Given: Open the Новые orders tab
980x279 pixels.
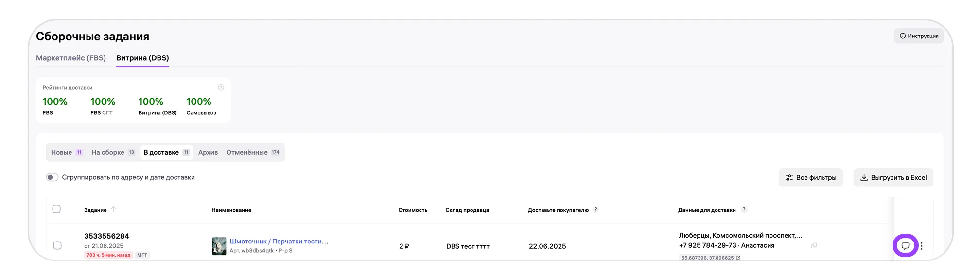Looking at the screenshot, I should [x=67, y=152].
